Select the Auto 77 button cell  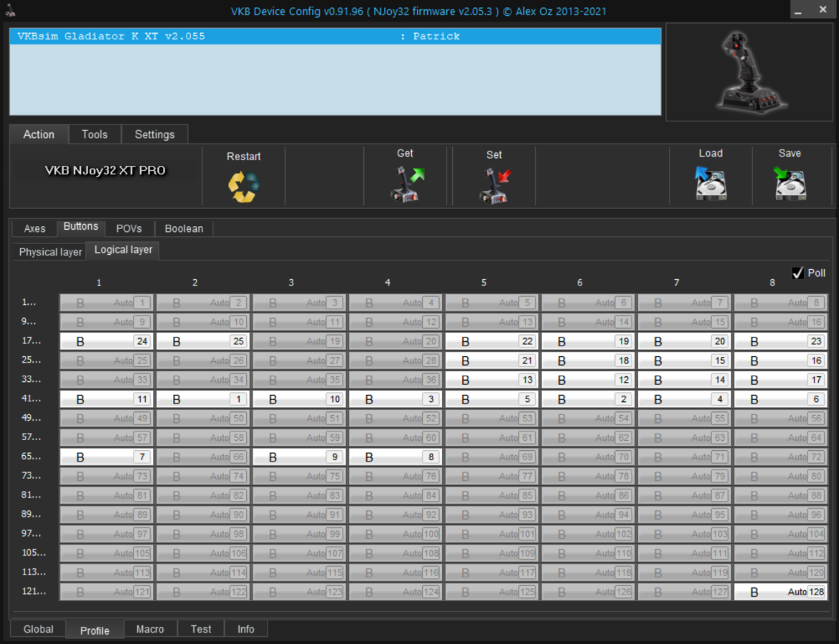[491, 477]
